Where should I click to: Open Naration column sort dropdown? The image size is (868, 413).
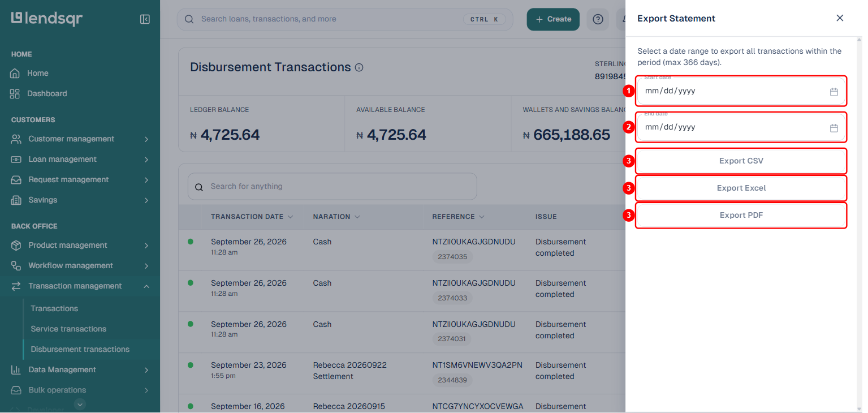[x=357, y=217]
